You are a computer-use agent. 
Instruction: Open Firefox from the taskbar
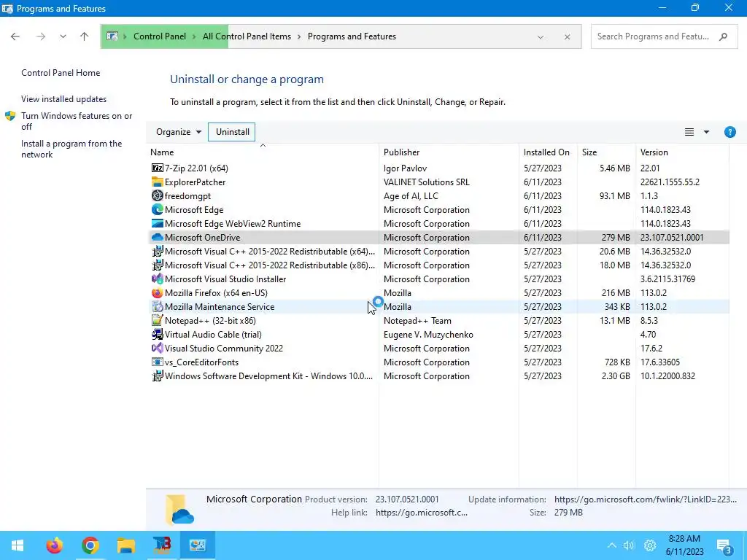[x=54, y=545]
